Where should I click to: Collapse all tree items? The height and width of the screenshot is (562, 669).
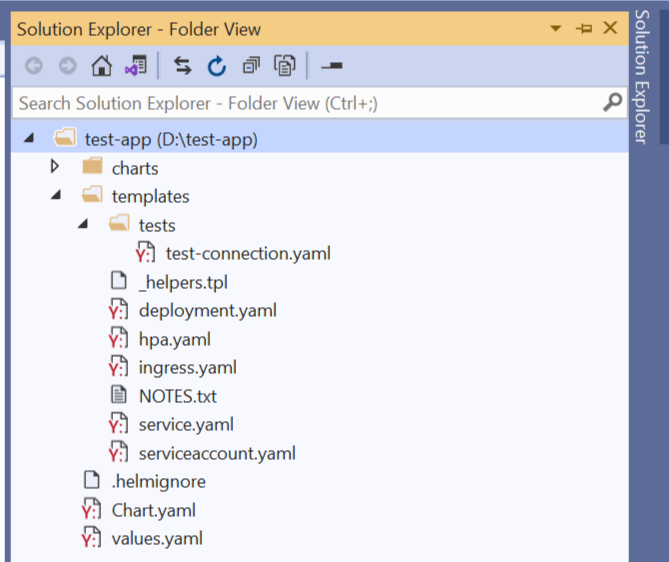(x=251, y=66)
